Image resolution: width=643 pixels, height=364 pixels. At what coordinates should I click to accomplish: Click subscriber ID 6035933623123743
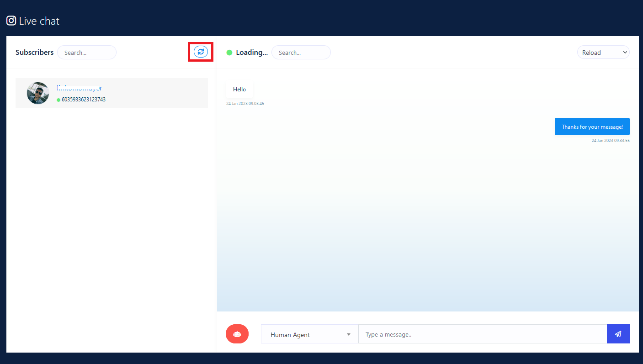pyautogui.click(x=84, y=100)
